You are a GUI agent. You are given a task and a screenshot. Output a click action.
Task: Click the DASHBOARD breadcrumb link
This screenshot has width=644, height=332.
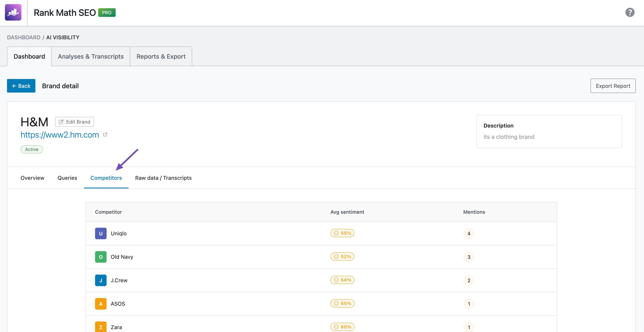(x=24, y=37)
